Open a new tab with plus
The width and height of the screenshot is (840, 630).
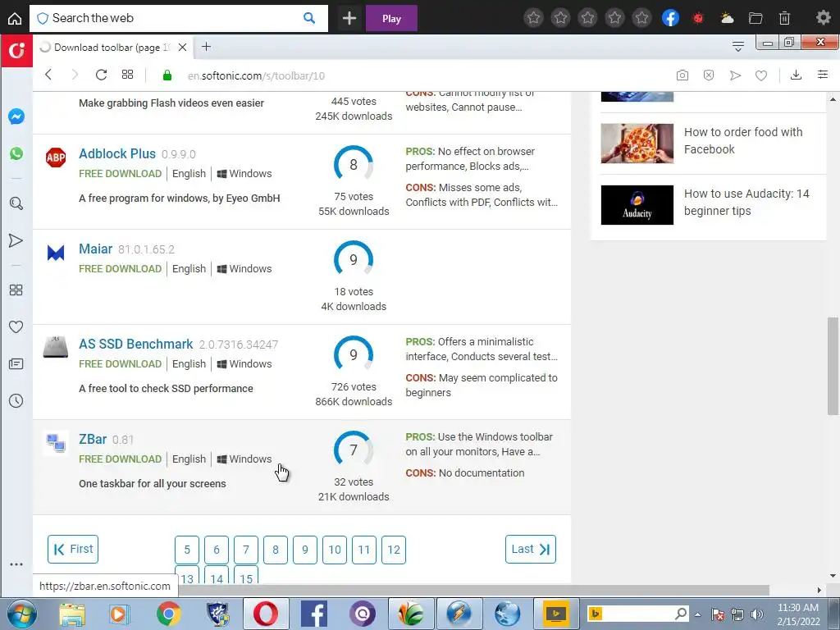click(x=206, y=47)
